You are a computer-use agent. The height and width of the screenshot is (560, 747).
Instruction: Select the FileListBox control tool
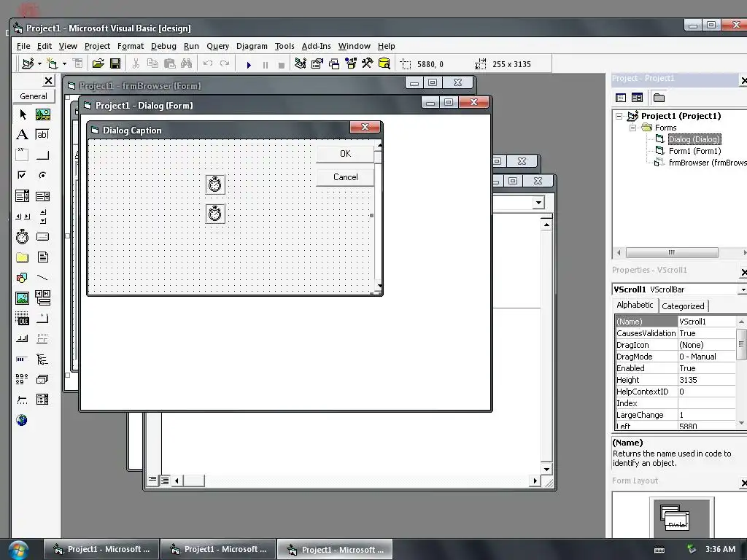[x=43, y=257]
